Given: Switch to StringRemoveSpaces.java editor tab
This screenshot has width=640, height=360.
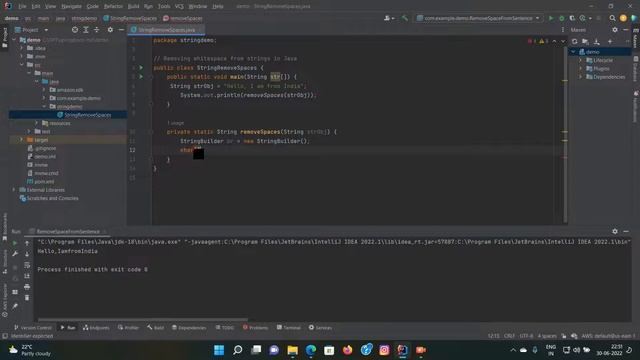Looking at the screenshot, I should tap(167, 30).
